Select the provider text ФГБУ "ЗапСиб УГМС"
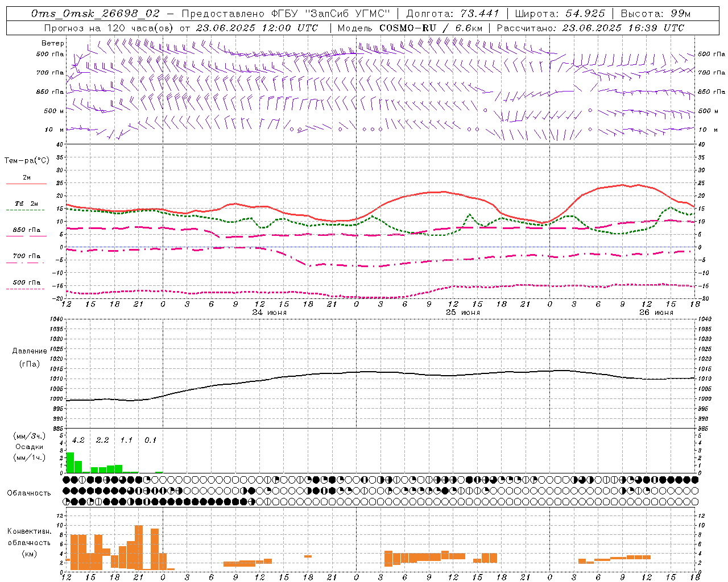The image size is (728, 582). [x=331, y=14]
